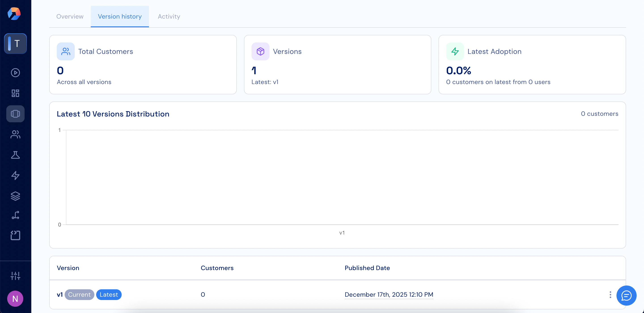
Task: Click the Versions box icon
Action: pos(260,51)
